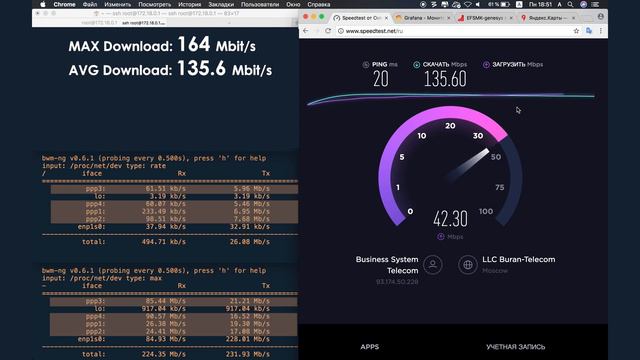
Task: Open the Notification Center list icon
Action: tap(596, 4)
